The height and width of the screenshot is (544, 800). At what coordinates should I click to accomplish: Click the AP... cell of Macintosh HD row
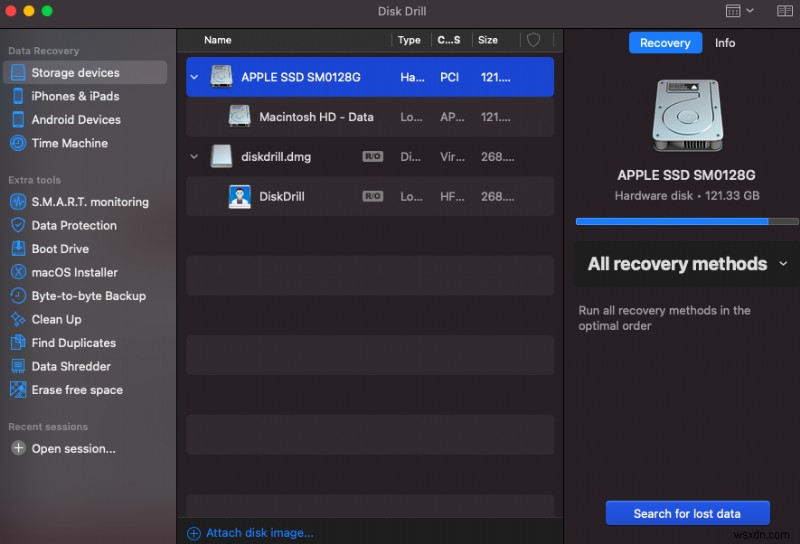point(452,117)
